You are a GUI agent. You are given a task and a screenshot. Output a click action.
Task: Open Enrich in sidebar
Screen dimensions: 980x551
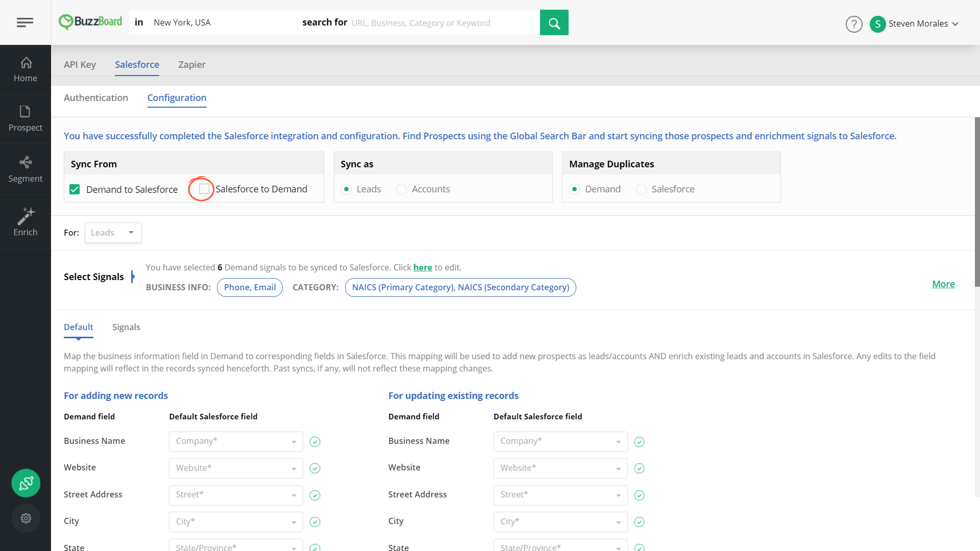click(26, 222)
